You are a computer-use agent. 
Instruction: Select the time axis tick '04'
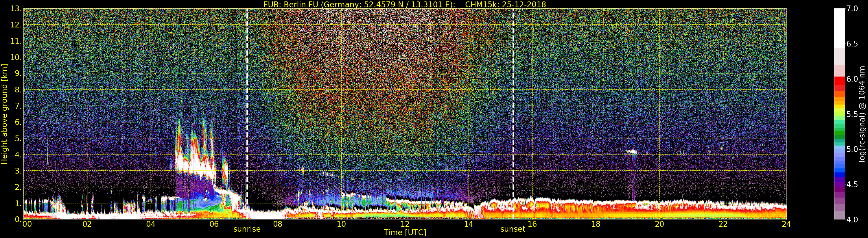(x=151, y=224)
